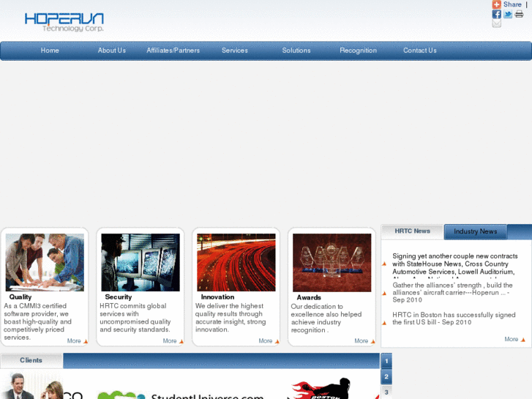
Task: Click orange arrow beside news panel More
Action: (522, 340)
